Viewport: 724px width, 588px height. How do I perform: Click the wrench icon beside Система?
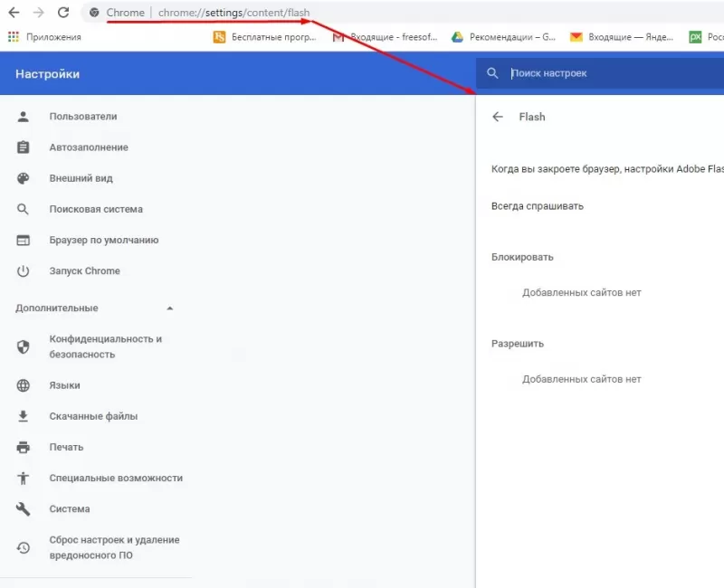coord(23,508)
